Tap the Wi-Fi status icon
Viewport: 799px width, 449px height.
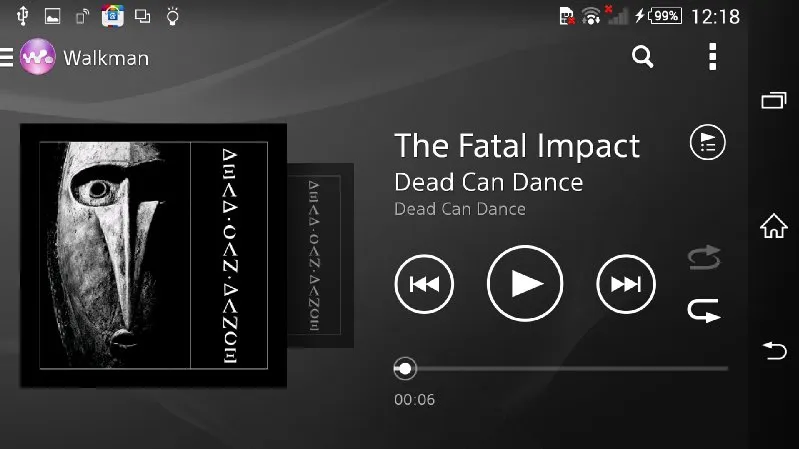click(591, 16)
